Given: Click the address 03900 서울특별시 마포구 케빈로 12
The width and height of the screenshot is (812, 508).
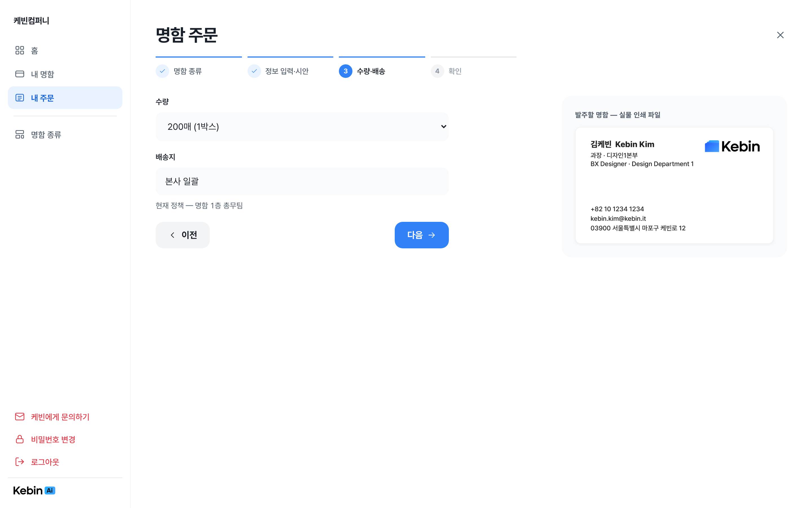Looking at the screenshot, I should tap(638, 228).
